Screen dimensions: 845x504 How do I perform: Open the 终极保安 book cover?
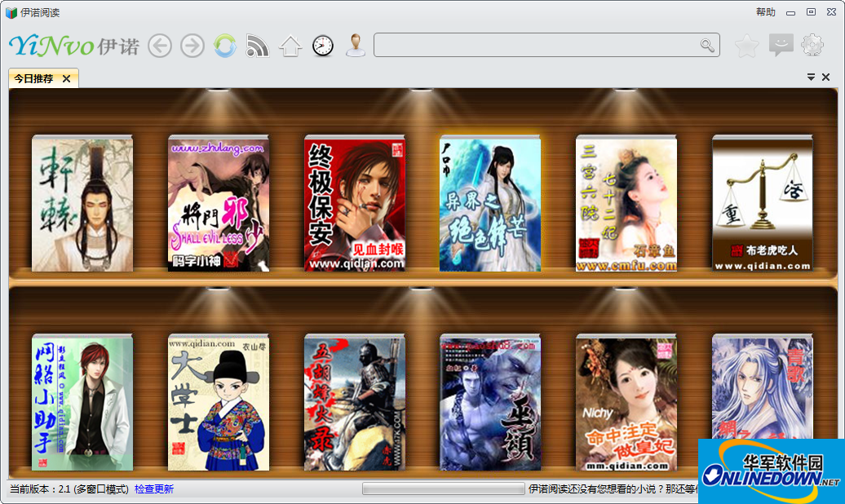coord(355,203)
